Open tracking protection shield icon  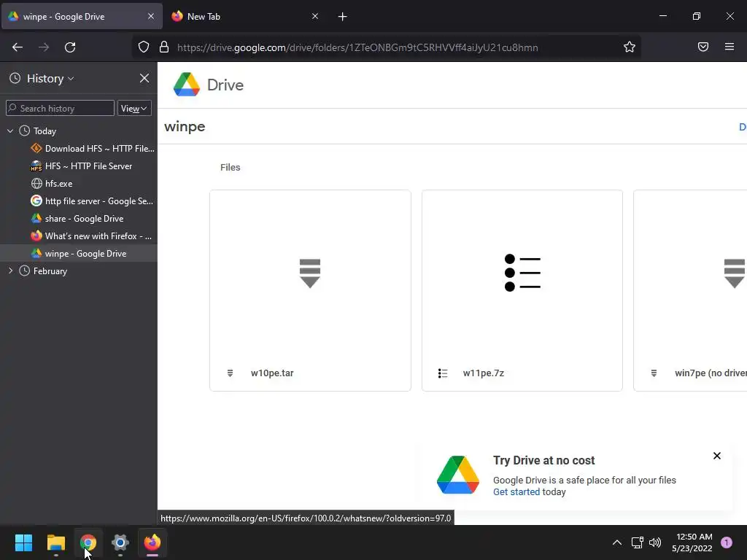(144, 47)
